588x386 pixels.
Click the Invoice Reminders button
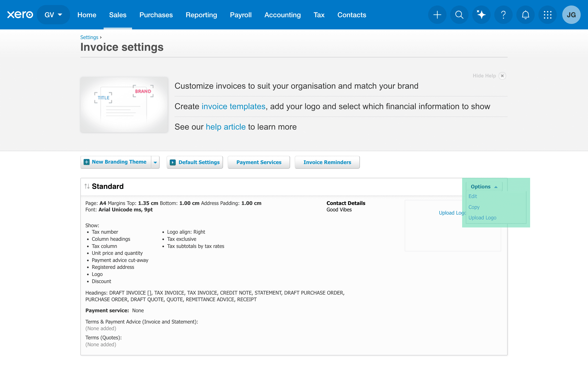pos(327,162)
